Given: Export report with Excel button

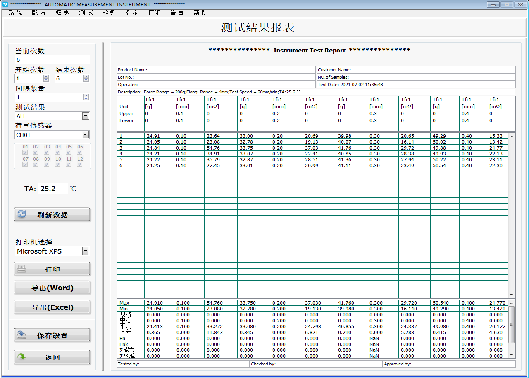Looking at the screenshot, I should point(52,307).
